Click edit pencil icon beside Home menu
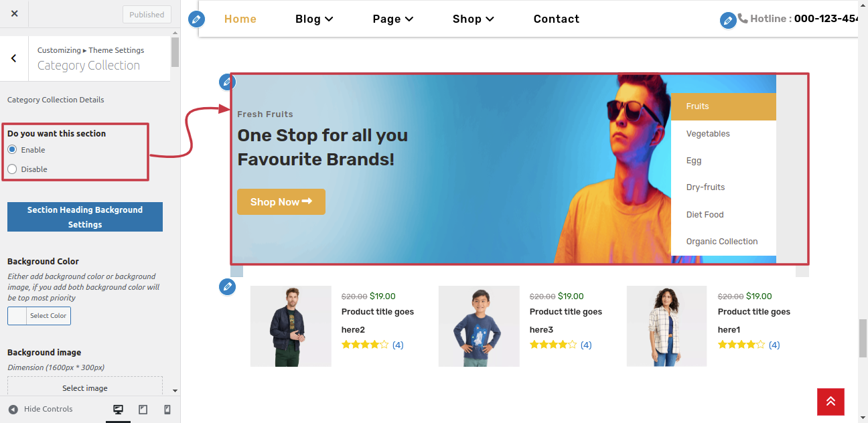This screenshot has width=868, height=423. [x=196, y=19]
